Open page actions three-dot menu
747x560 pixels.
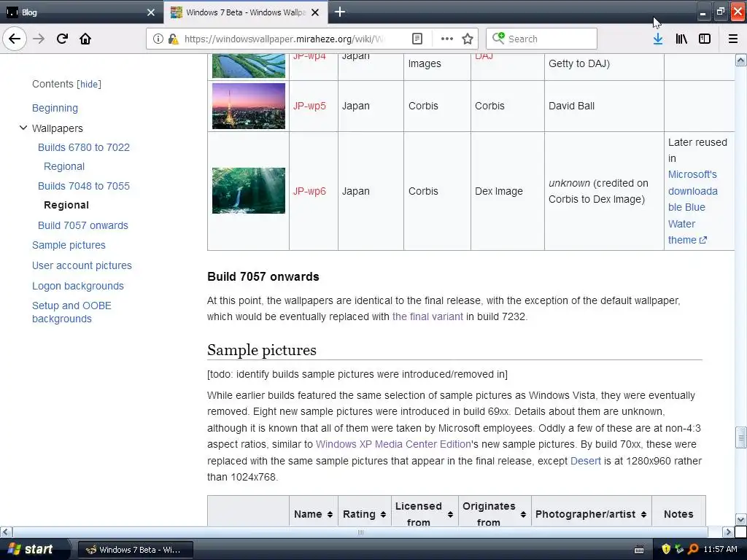click(447, 39)
